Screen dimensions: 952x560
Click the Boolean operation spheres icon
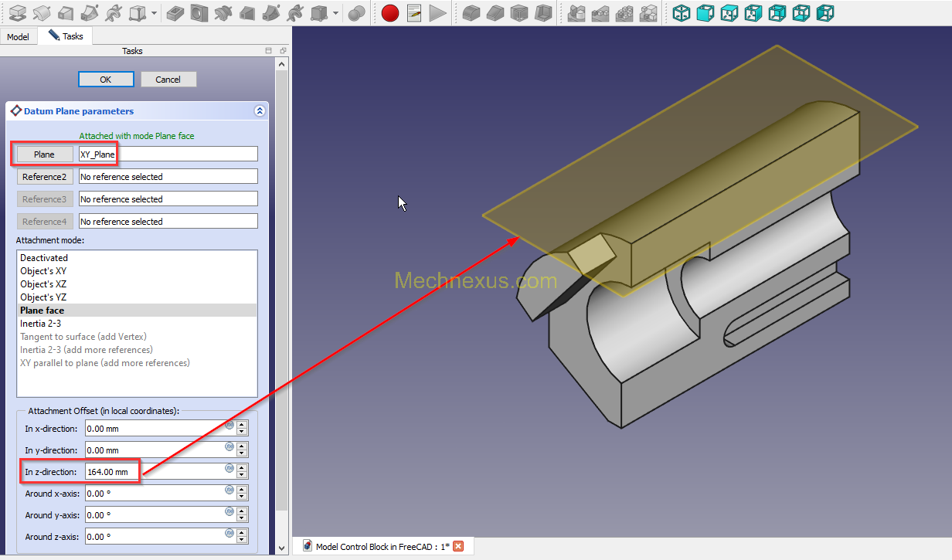[356, 12]
